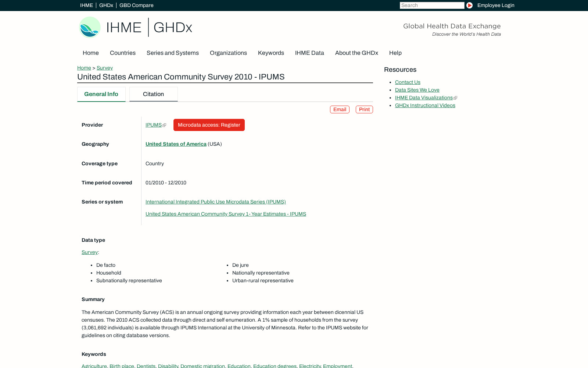
Task: Click the Home breadcrumb link
Action: [84, 68]
